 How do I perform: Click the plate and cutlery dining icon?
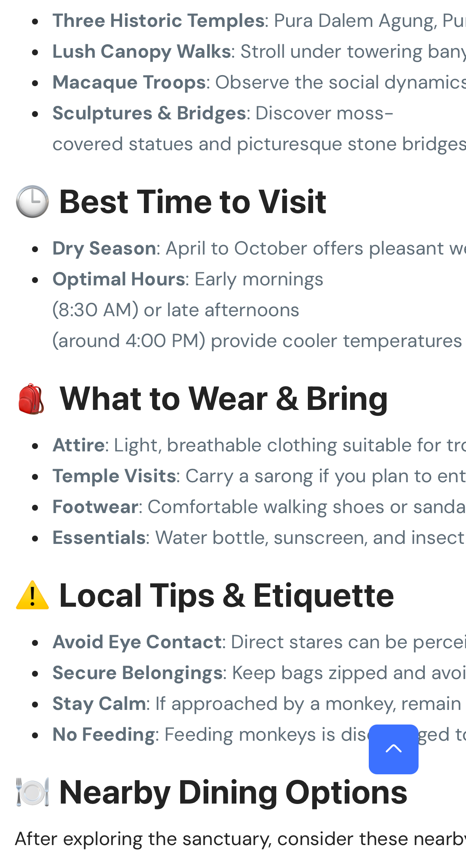click(32, 792)
